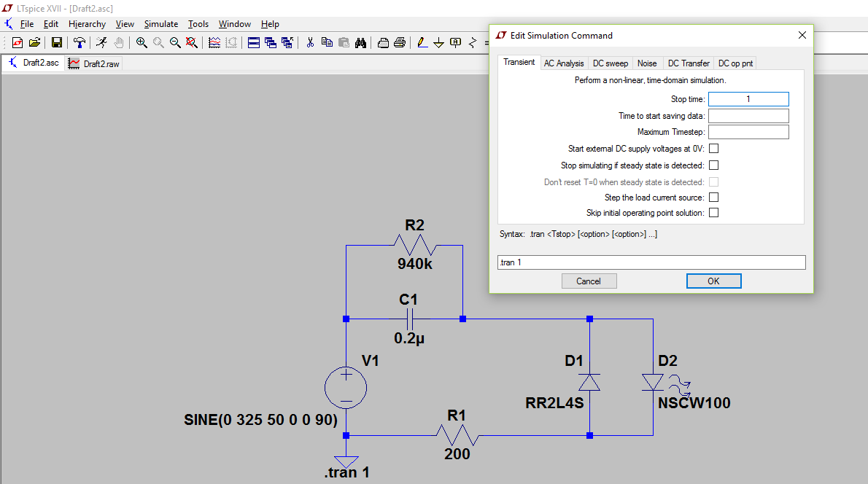Screen dimensions: 868x484
Task: Open the Help menu
Action: pos(270,24)
